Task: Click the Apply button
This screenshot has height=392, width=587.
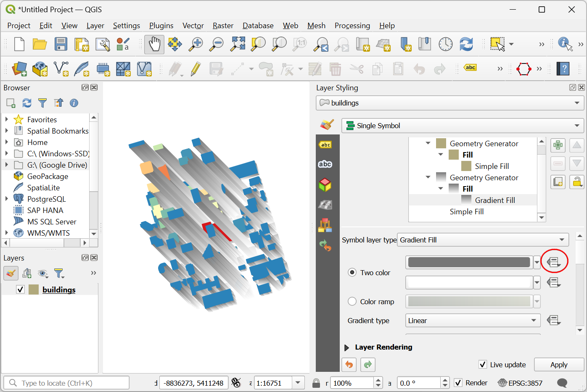Action: 559,365
